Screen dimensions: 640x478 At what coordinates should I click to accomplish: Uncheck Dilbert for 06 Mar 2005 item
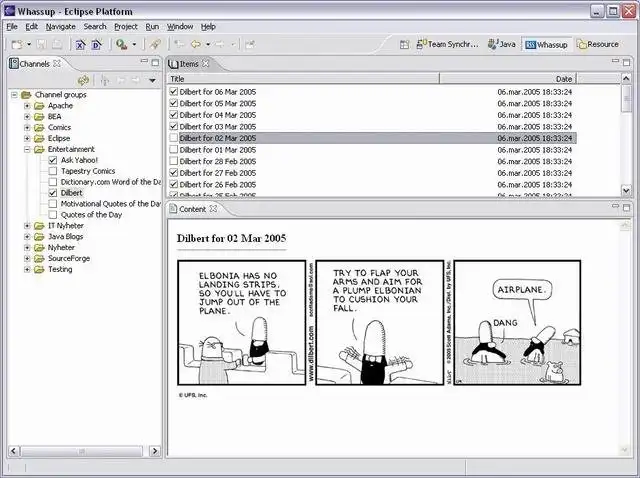[173, 91]
